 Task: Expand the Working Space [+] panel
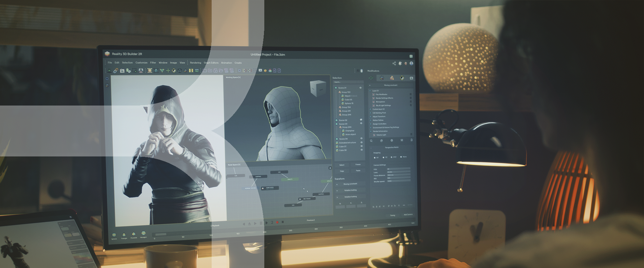(x=233, y=77)
